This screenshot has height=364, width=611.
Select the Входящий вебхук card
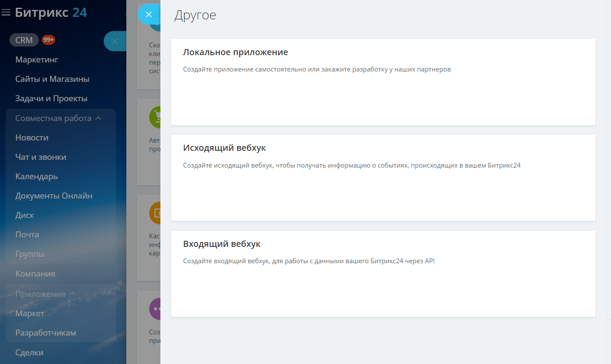point(383,274)
